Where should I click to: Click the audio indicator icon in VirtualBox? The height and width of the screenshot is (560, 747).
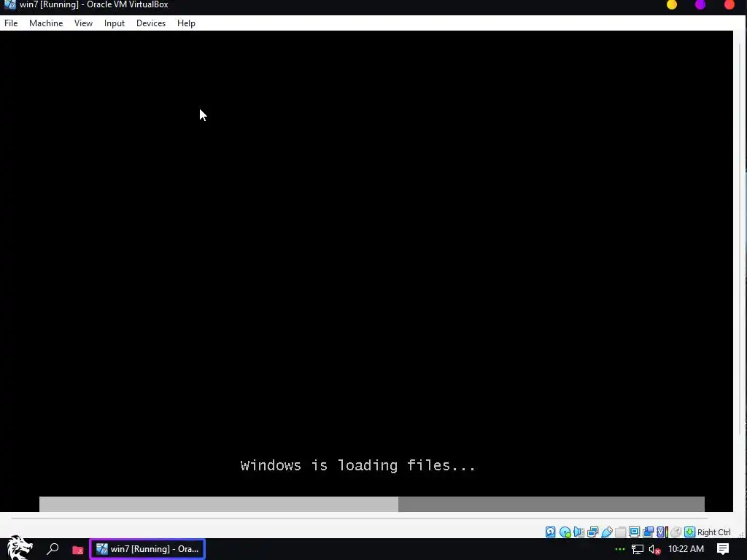[578, 532]
